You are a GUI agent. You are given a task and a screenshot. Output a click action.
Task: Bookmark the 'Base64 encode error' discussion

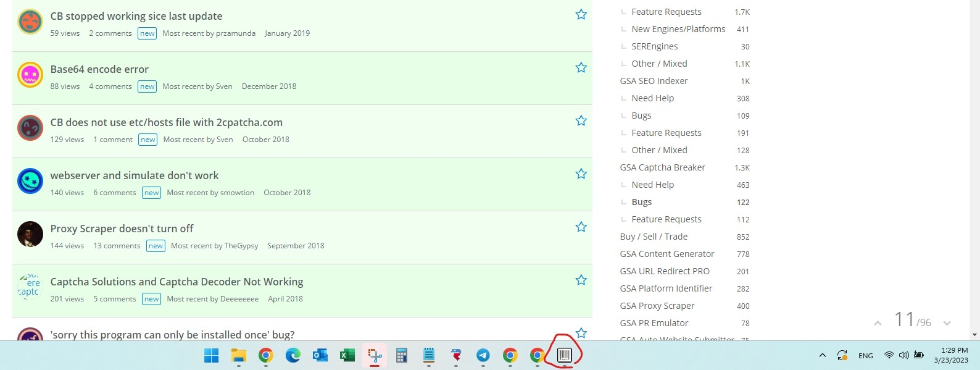pyautogui.click(x=581, y=67)
